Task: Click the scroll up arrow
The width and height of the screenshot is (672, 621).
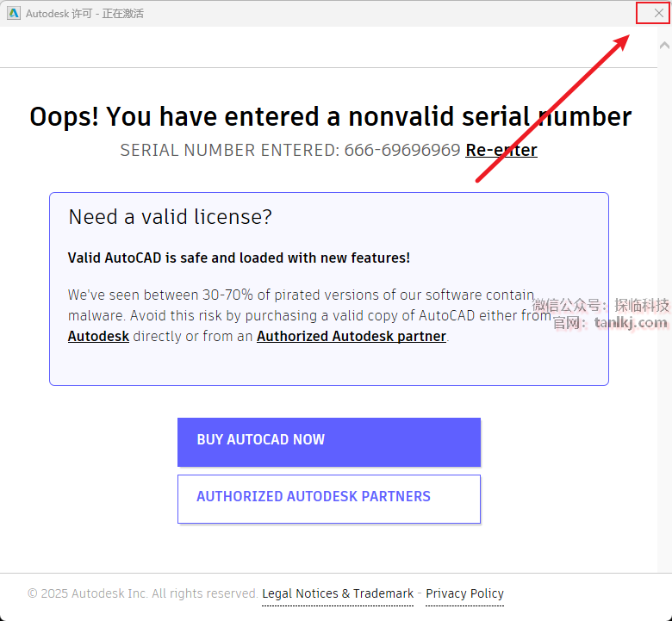Action: (664, 45)
